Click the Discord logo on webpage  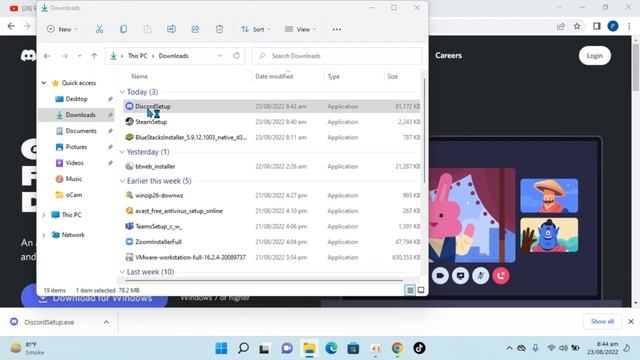(28, 56)
